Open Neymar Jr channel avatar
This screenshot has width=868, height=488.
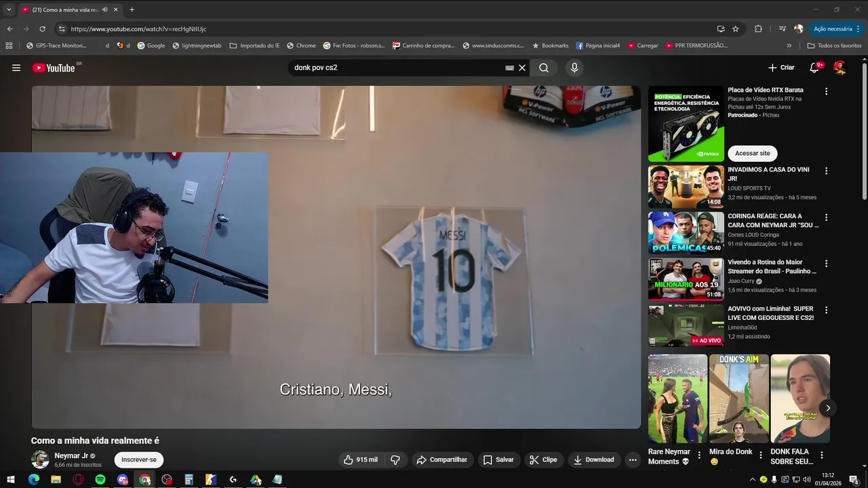[x=40, y=460]
